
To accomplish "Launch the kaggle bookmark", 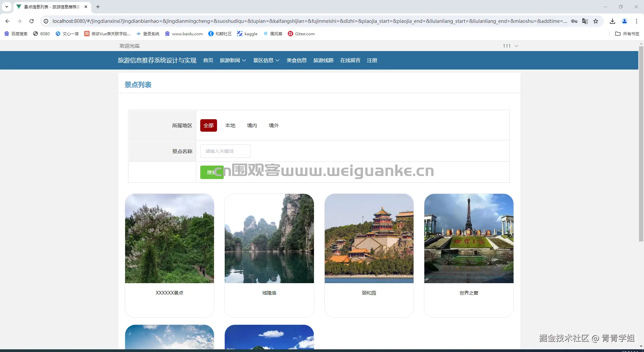I will click(x=247, y=34).
